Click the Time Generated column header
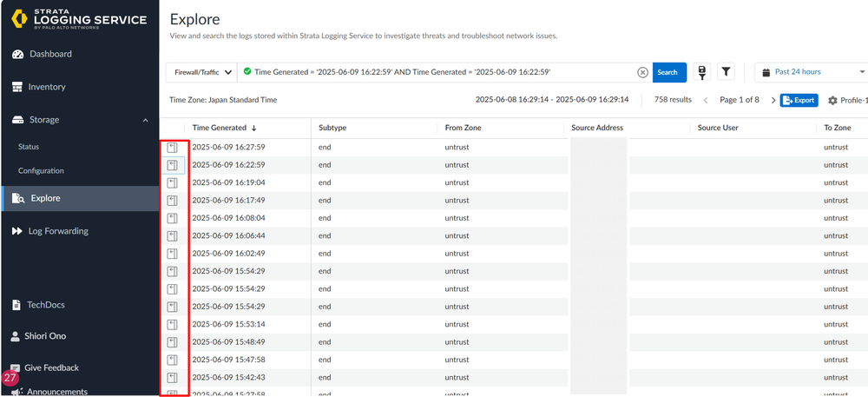Image resolution: width=868 pixels, height=397 pixels. pos(220,128)
